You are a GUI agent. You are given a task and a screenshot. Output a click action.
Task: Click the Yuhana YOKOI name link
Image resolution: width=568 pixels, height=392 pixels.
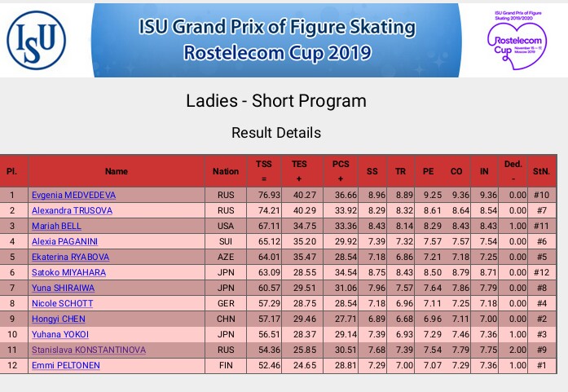60,334
